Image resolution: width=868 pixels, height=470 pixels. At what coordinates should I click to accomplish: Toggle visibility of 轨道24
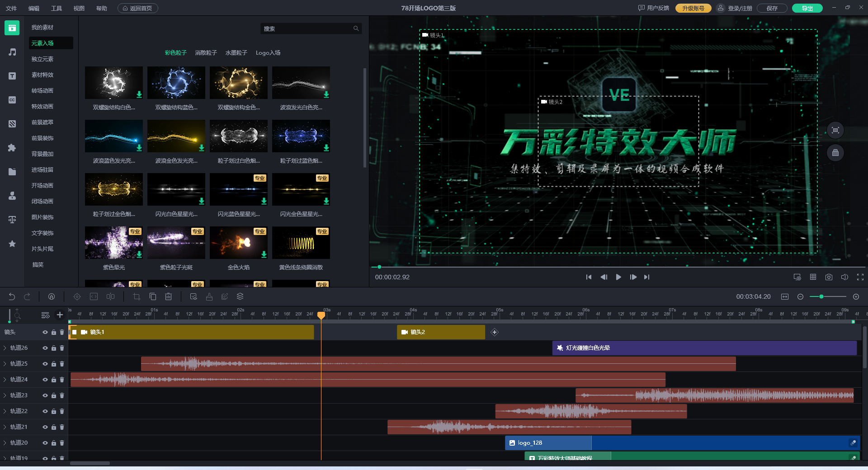(x=45, y=380)
